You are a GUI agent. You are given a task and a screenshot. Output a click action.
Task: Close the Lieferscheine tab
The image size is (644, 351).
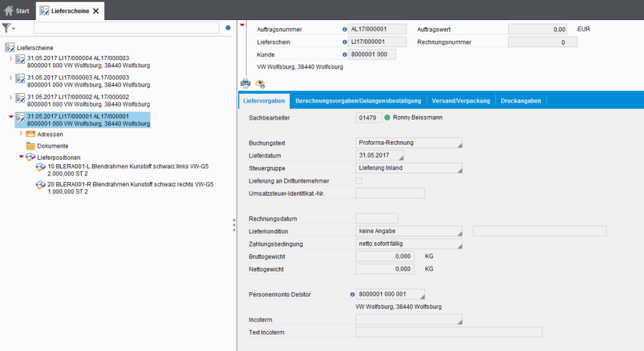pos(96,11)
